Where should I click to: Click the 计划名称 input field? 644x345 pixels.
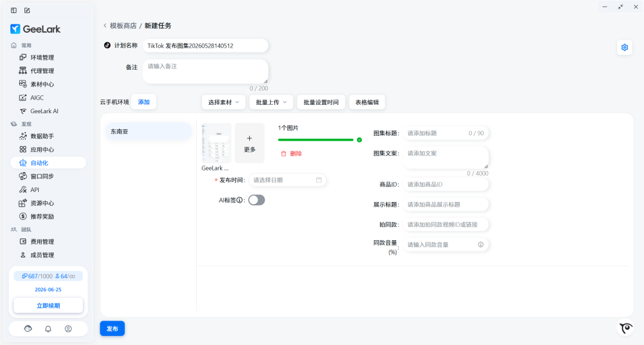(x=205, y=45)
